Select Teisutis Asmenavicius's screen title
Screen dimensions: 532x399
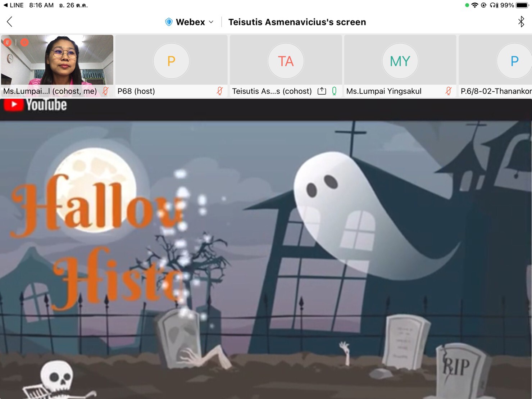297,22
